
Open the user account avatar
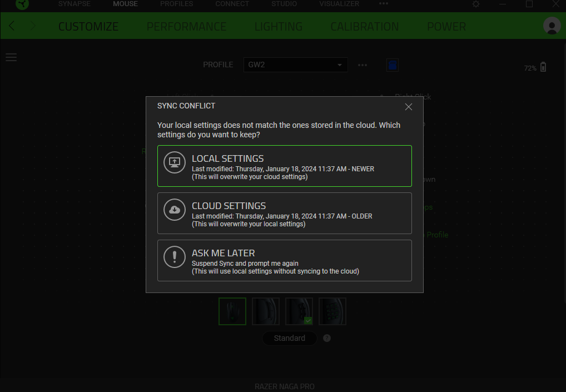click(552, 26)
